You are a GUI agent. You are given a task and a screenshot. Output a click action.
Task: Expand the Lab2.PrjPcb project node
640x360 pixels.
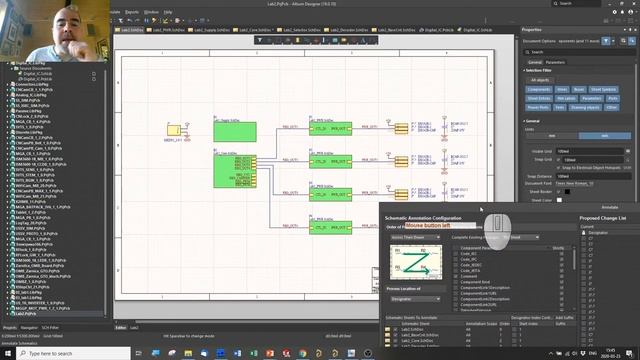[8, 314]
